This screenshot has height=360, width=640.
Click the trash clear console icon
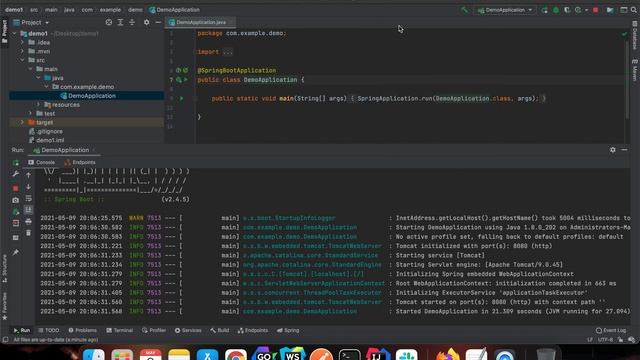tap(28, 233)
